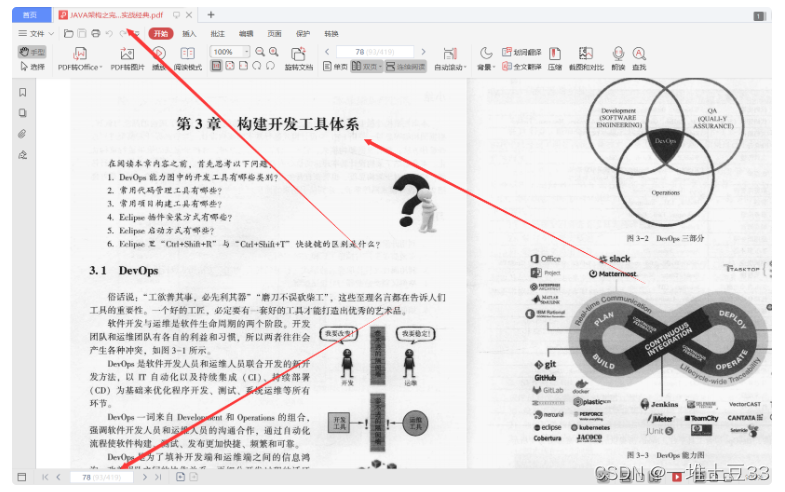Open the 自动滚动 auto scroll dropdown
This screenshot has width=785, height=492.
click(x=450, y=59)
